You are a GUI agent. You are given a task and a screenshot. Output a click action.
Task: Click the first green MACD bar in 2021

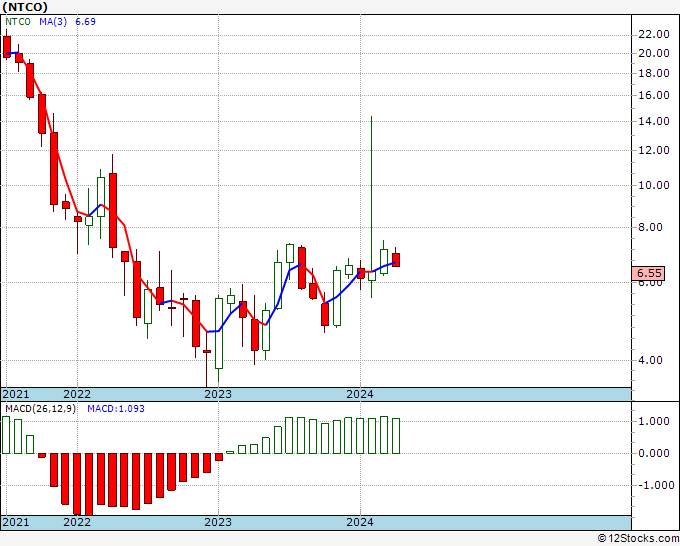pyautogui.click(x=6, y=435)
